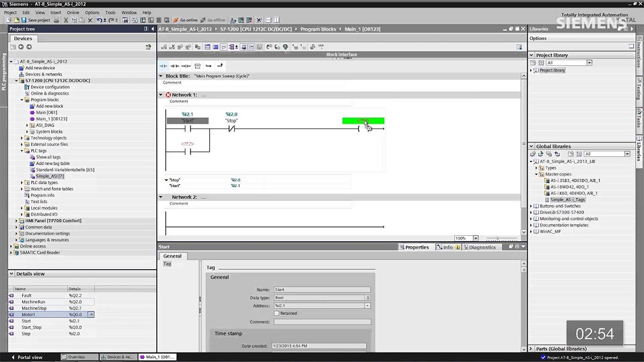Insert close branch from favorites bar
This screenshot has width=644, height=362.
coord(220,65)
